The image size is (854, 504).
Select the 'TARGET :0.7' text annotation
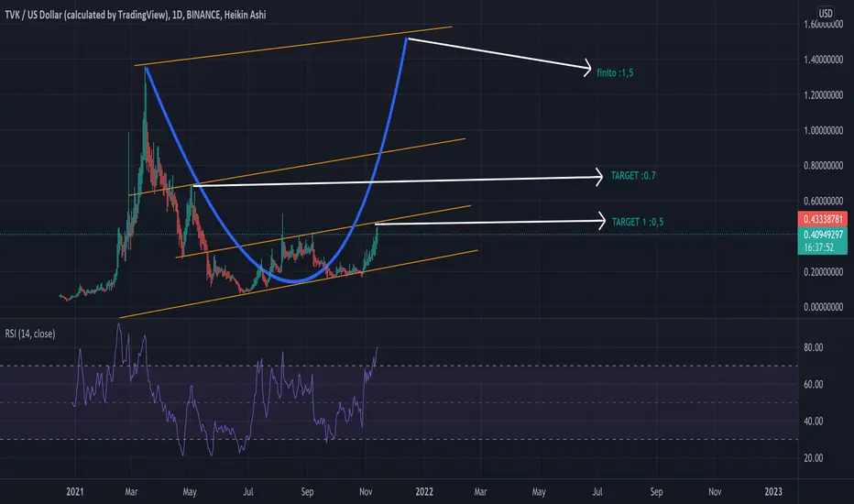(x=633, y=175)
